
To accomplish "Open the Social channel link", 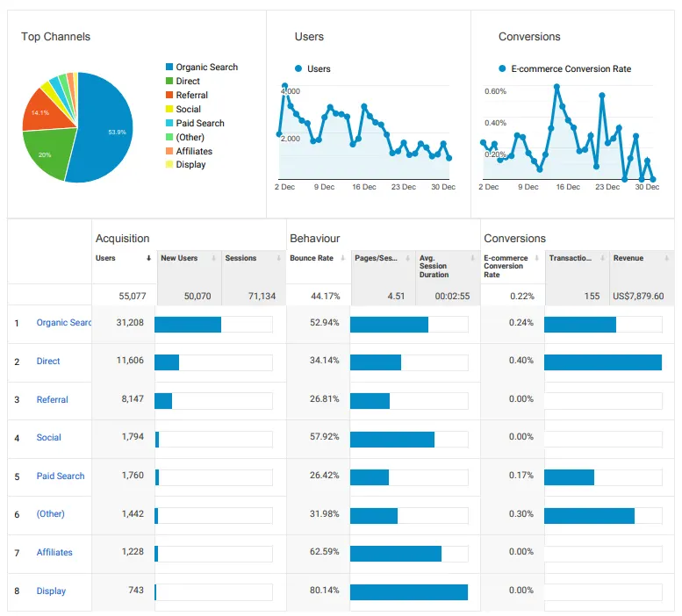I will (x=49, y=437).
